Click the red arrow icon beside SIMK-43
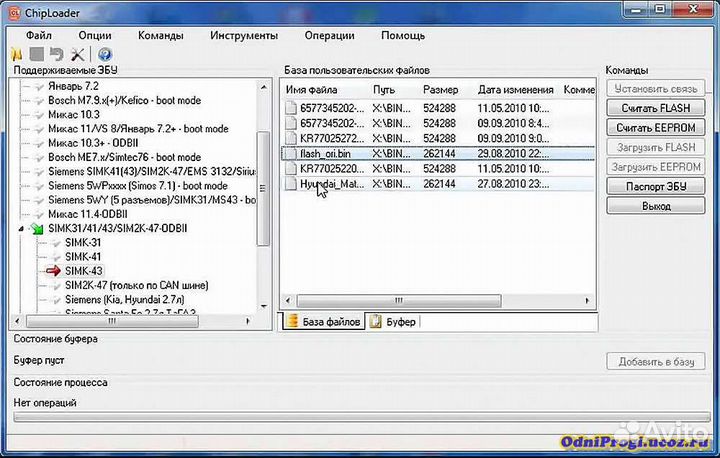Viewport: 720px width, 458px height. click(x=52, y=271)
